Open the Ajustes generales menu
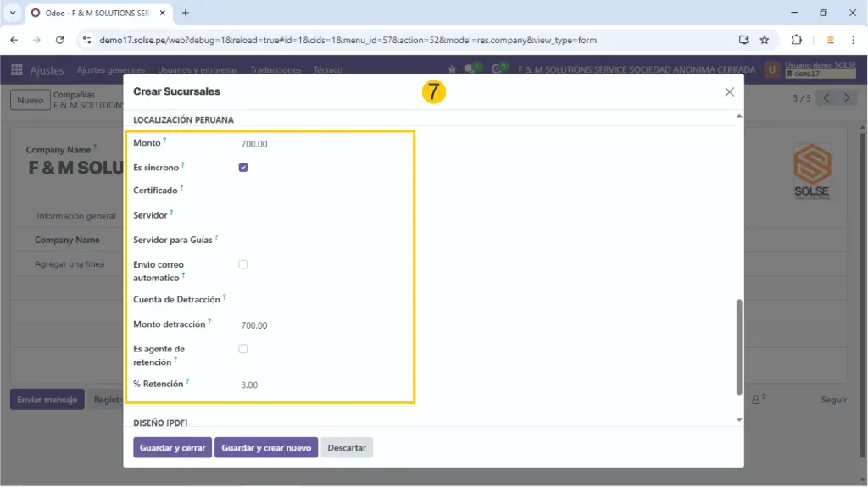868x487 pixels. pos(110,70)
